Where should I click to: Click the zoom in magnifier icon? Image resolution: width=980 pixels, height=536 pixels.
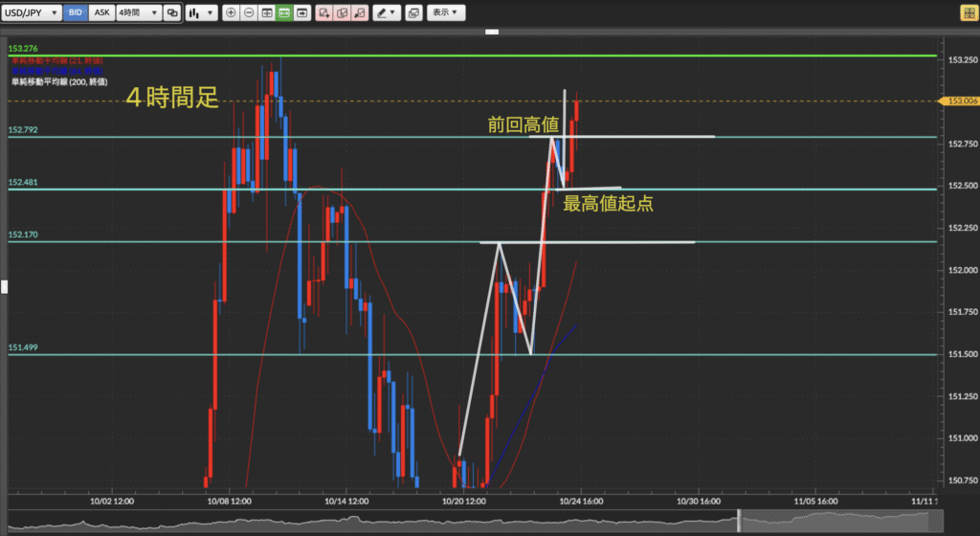click(231, 13)
